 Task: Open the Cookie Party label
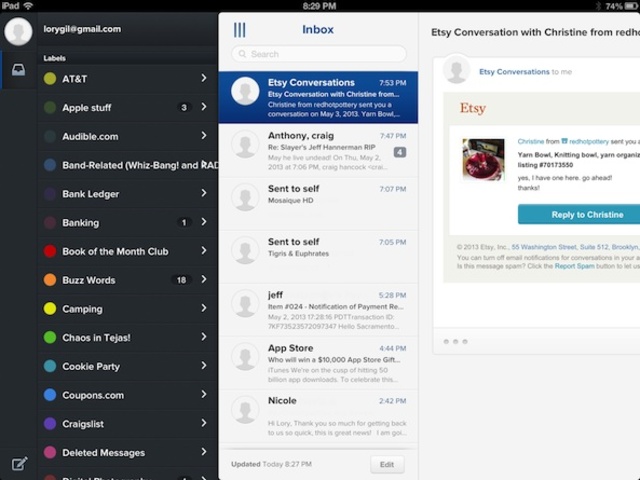click(128, 366)
